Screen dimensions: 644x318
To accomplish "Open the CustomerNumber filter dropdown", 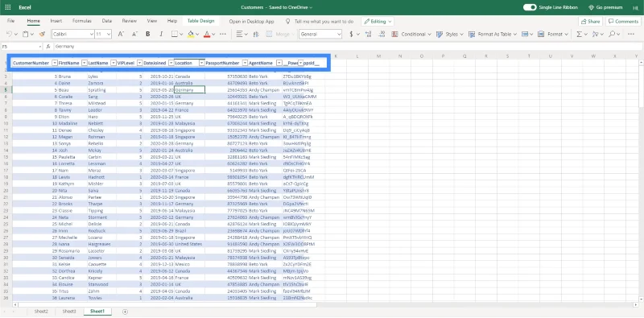I will tap(55, 63).
